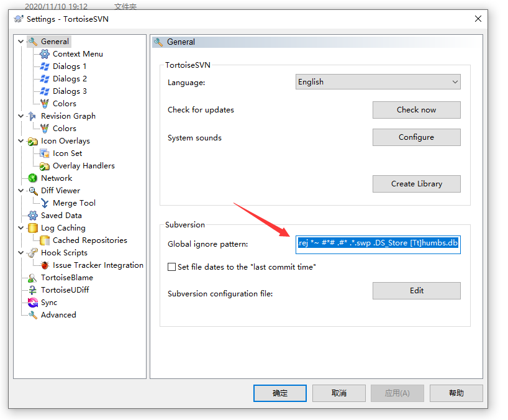Click the Diff Viewer magnifier icon
The image size is (508, 420).
point(32,191)
